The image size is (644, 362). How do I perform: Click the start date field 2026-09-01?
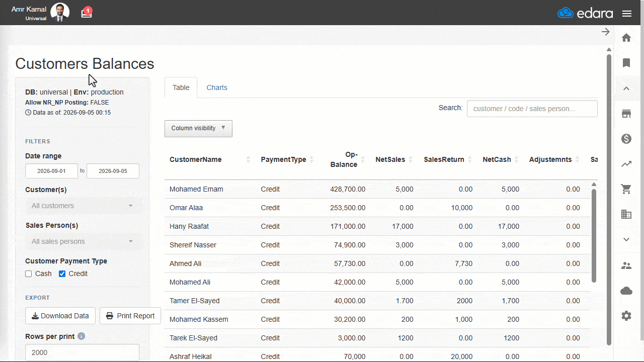(x=52, y=171)
